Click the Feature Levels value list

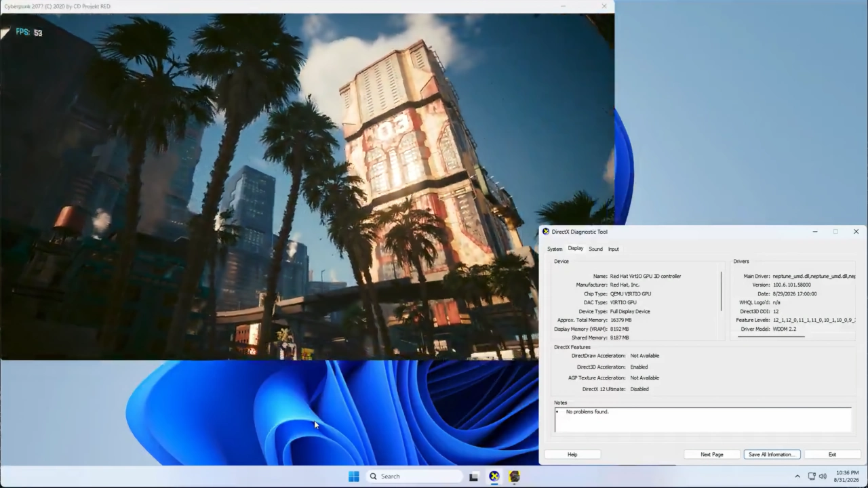(x=814, y=321)
